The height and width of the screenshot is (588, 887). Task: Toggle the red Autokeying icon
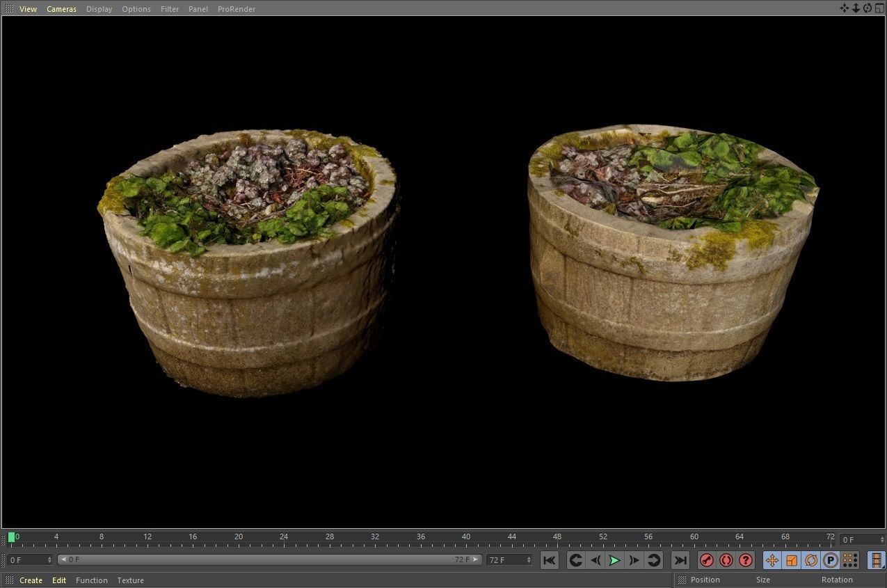[726, 560]
